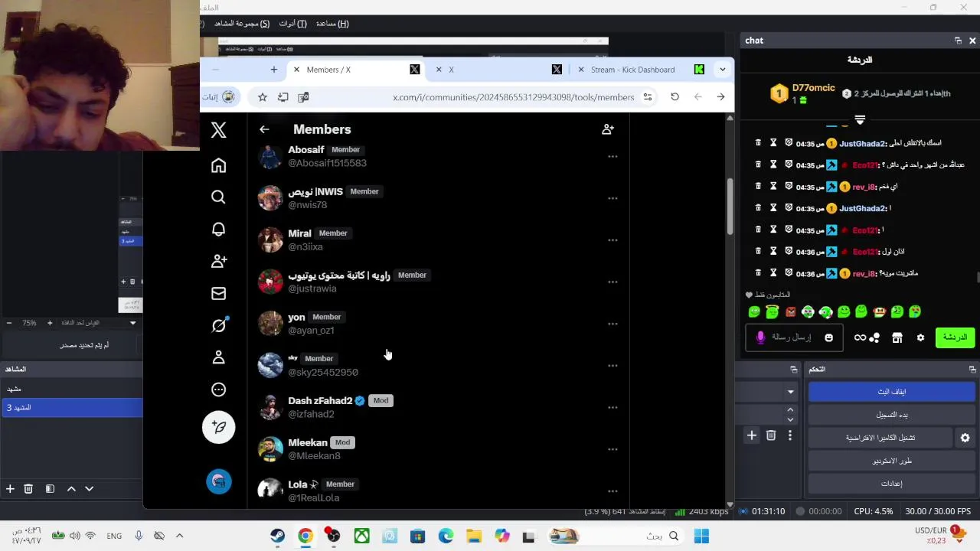Open the More circle icon in X sidebar

pyautogui.click(x=219, y=390)
